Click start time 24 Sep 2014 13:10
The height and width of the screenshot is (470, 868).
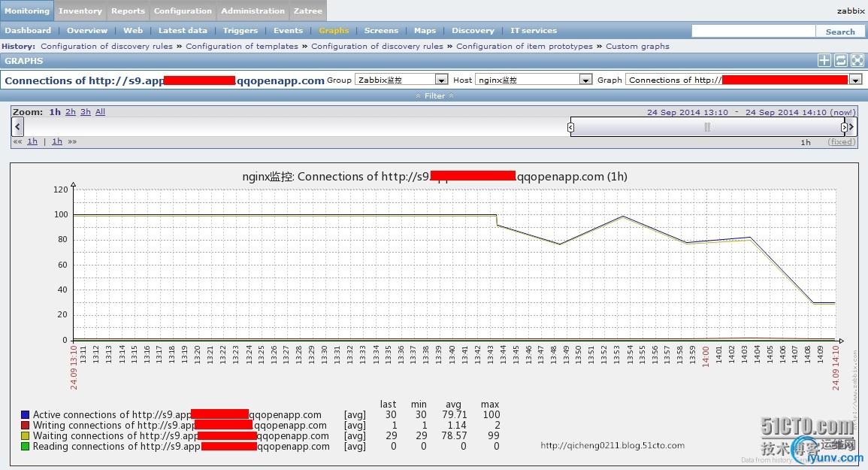coord(688,112)
